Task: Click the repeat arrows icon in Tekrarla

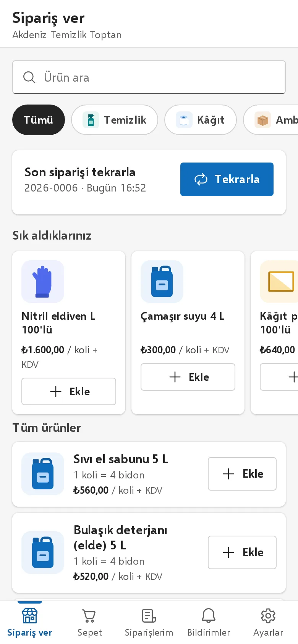Action: [x=201, y=179]
